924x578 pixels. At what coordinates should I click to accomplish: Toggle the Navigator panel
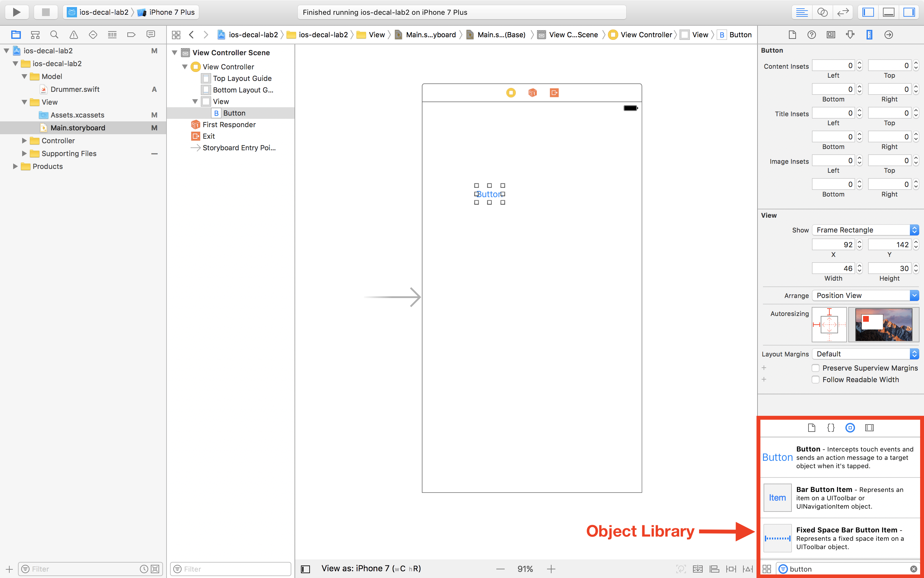pos(868,12)
